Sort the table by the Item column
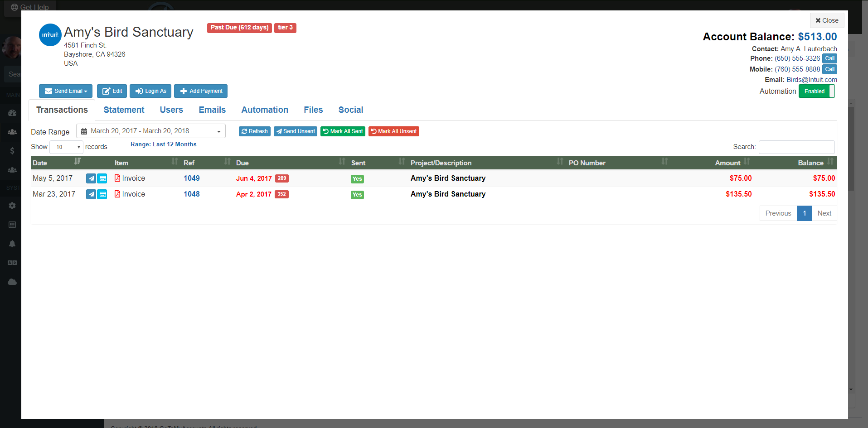868x428 pixels. 146,163
